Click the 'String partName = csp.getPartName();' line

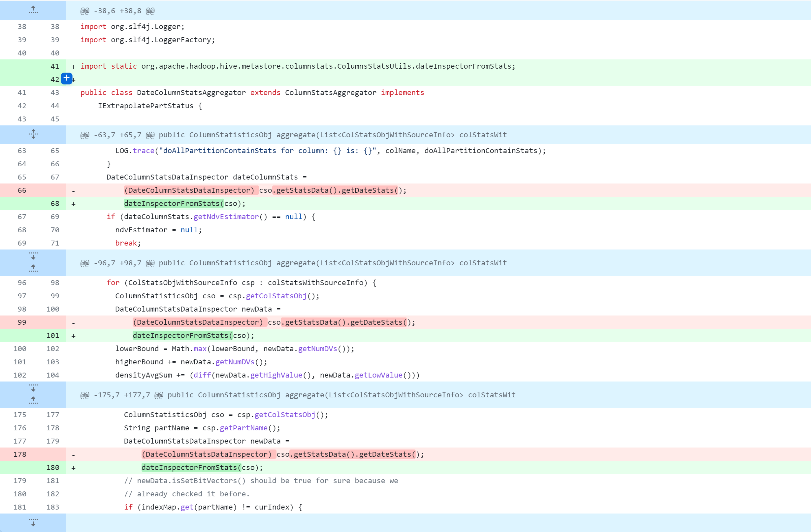202,428
